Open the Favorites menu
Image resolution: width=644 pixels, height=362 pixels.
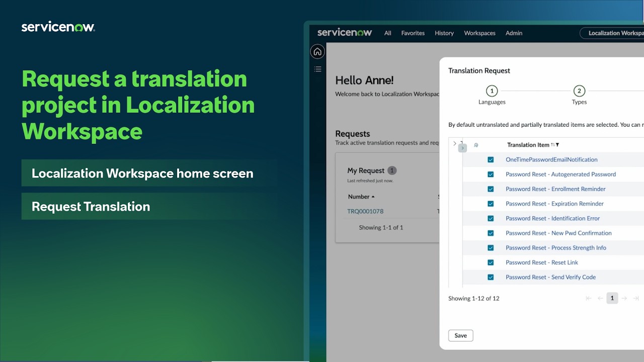click(413, 33)
